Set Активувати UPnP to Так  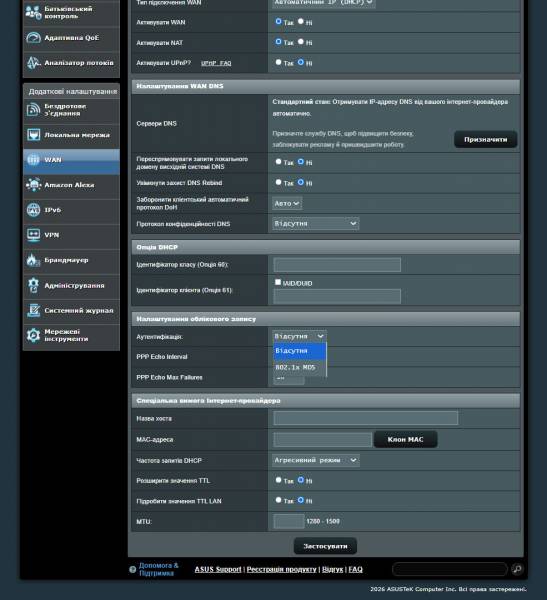[278, 62]
